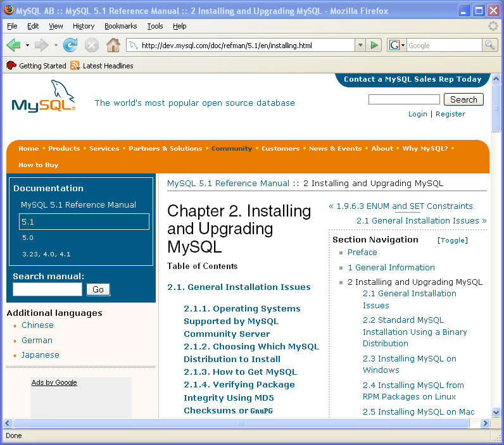The image size is (504, 445).
Task: Open the search engine selector dropdown
Action: coord(403,46)
